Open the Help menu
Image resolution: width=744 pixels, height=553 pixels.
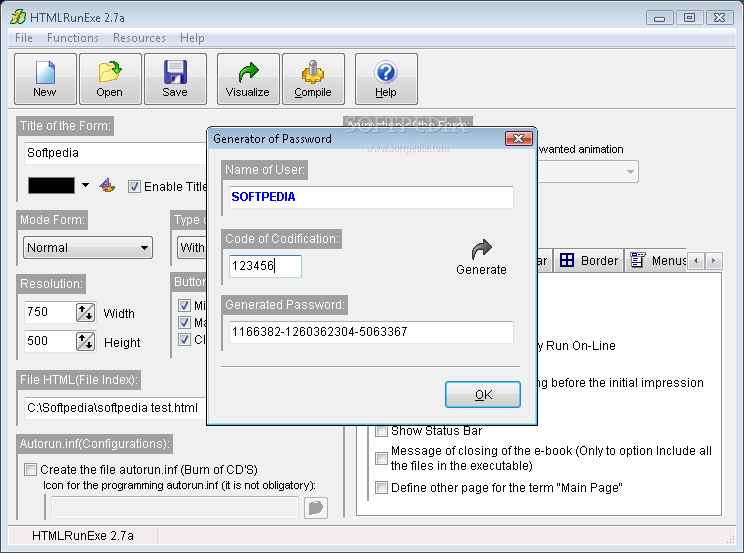coord(192,38)
